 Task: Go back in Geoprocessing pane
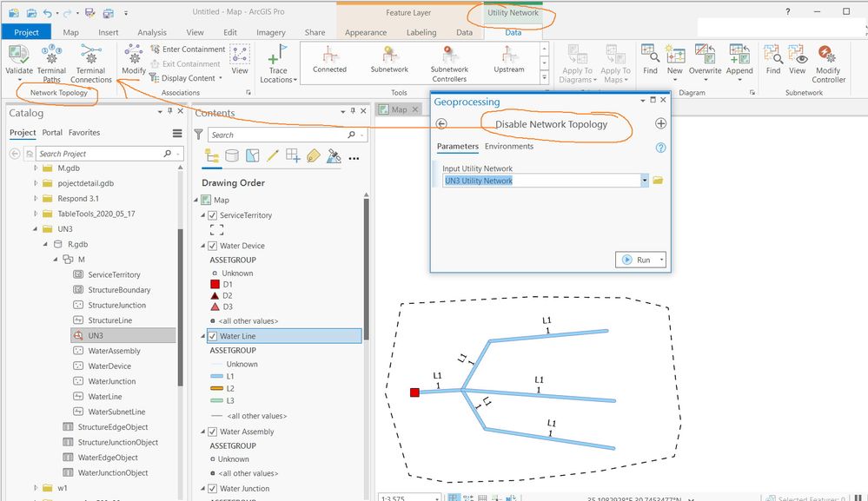point(441,124)
